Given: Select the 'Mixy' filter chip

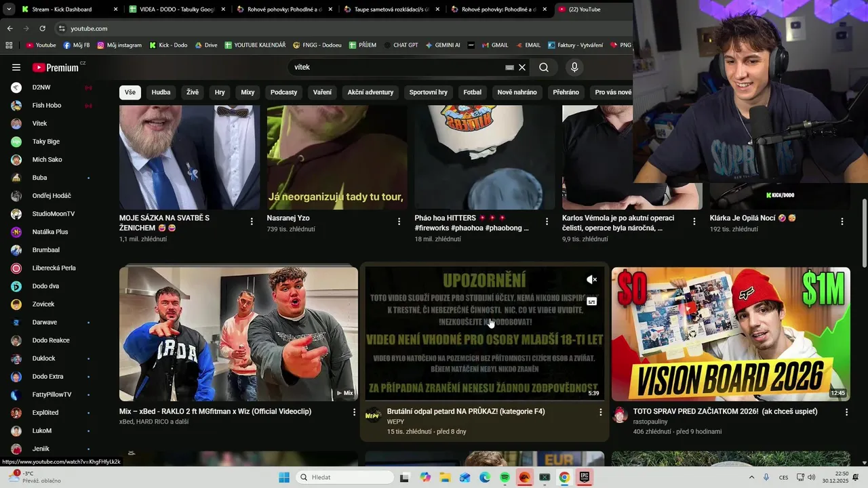Looking at the screenshot, I should 248,92.
